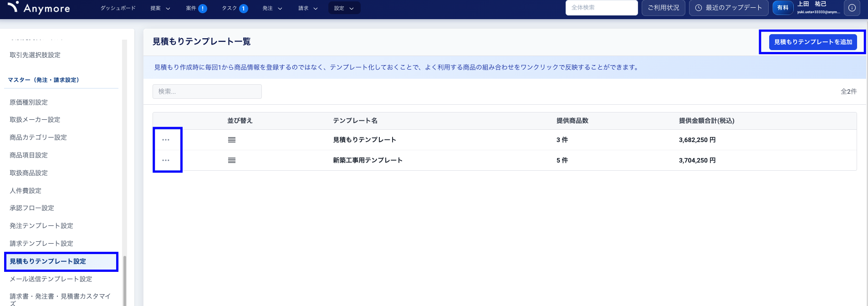This screenshot has width=868, height=306.
Task: Click the マスター（発注・請求設定）section heading
Action: pyautogui.click(x=44, y=80)
